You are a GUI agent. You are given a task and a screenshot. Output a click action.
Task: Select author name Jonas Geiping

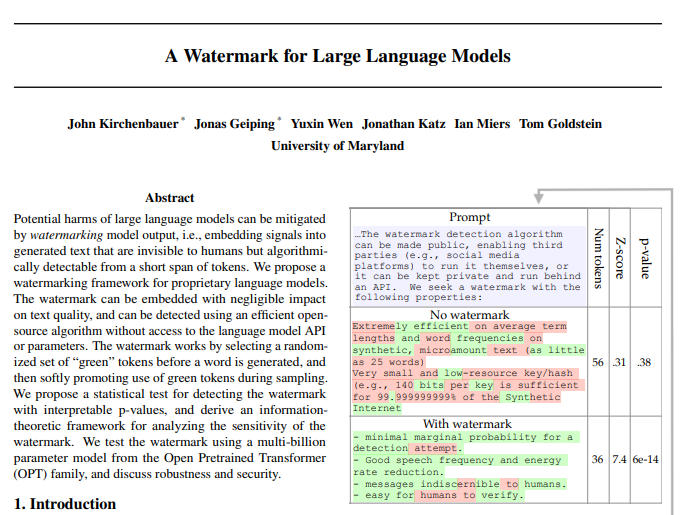pyautogui.click(x=235, y=124)
